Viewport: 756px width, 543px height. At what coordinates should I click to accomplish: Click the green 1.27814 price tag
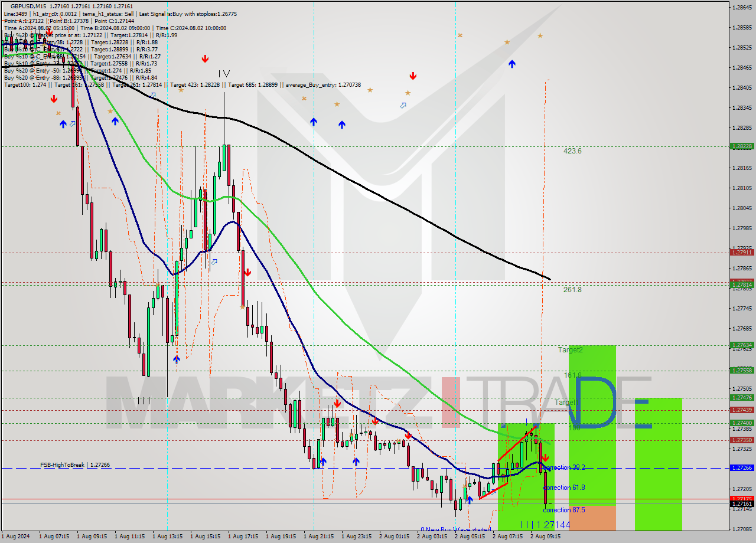pyautogui.click(x=741, y=284)
